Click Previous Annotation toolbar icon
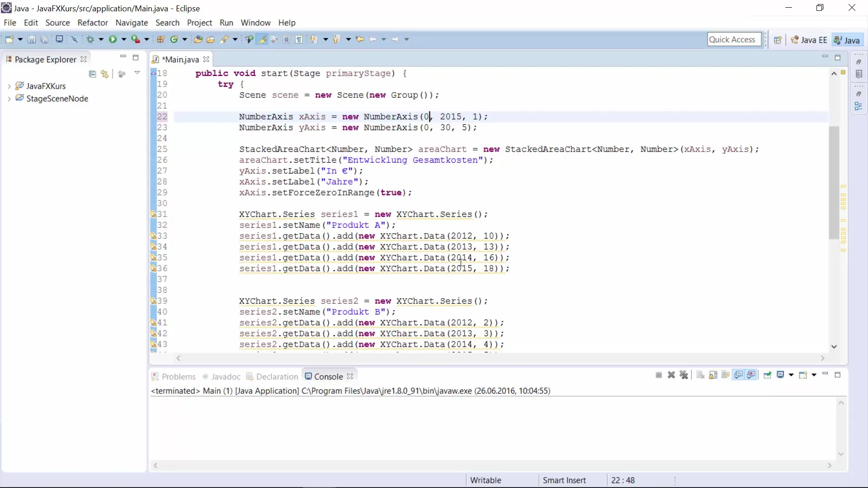 click(x=336, y=40)
